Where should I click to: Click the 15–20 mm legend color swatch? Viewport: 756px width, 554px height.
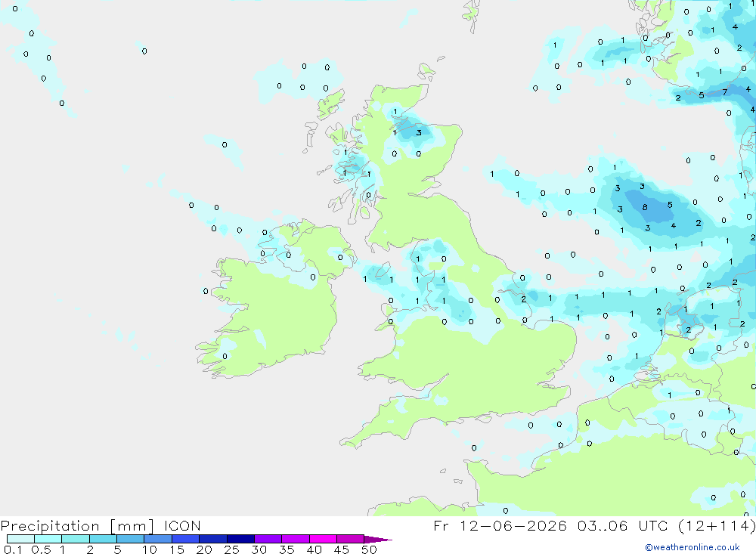click(x=186, y=539)
